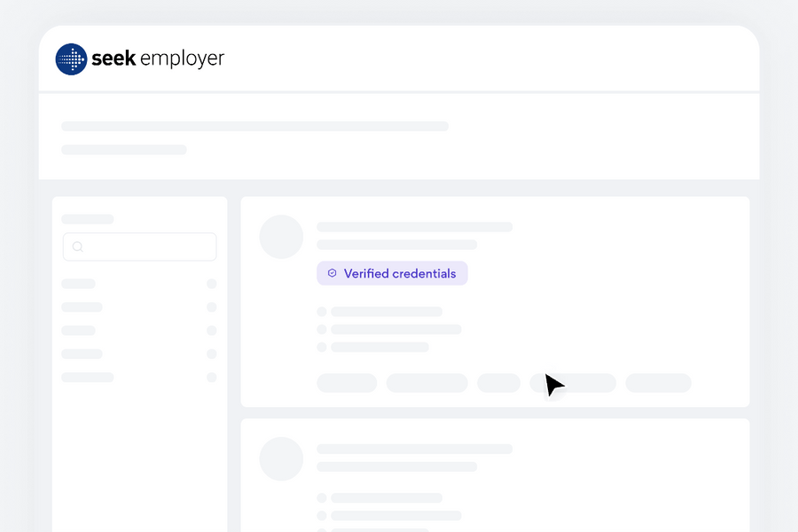
Task: Toggle the third sidebar filter's circle
Action: pyautogui.click(x=212, y=331)
